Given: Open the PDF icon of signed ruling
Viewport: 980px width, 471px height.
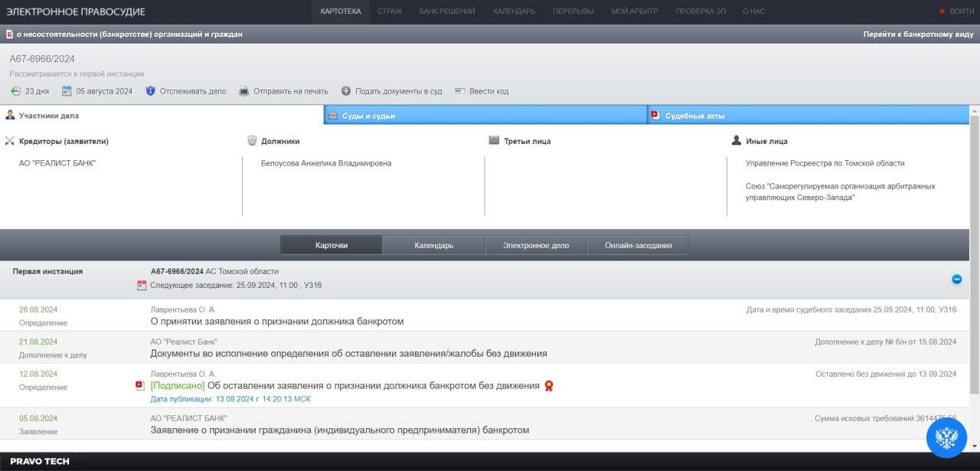Looking at the screenshot, I should pyautogui.click(x=140, y=386).
